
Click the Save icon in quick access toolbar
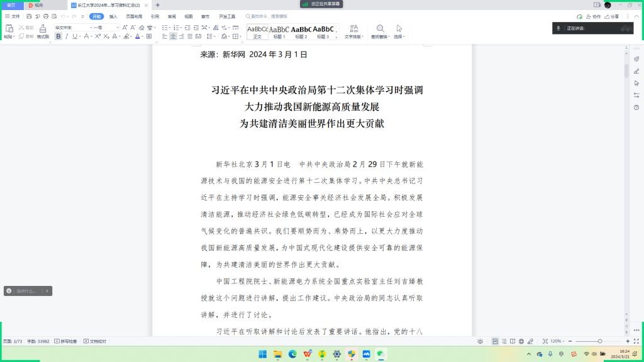click(29, 16)
